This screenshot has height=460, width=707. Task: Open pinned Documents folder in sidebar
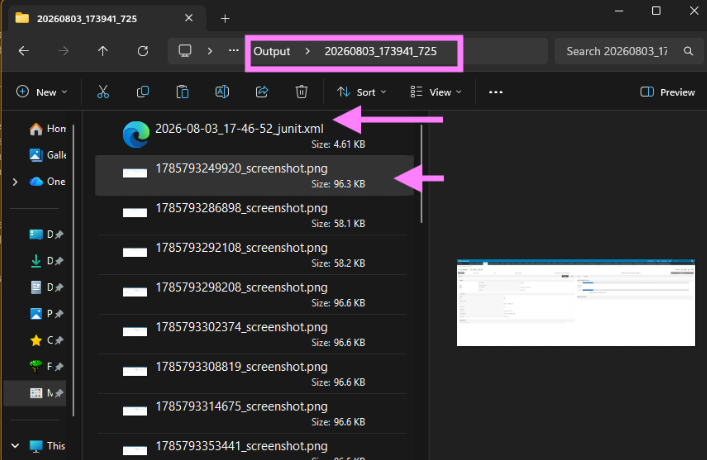click(46, 287)
